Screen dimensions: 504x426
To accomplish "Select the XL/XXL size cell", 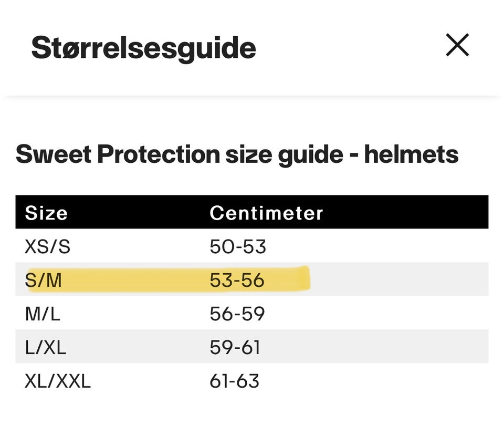I will (58, 381).
